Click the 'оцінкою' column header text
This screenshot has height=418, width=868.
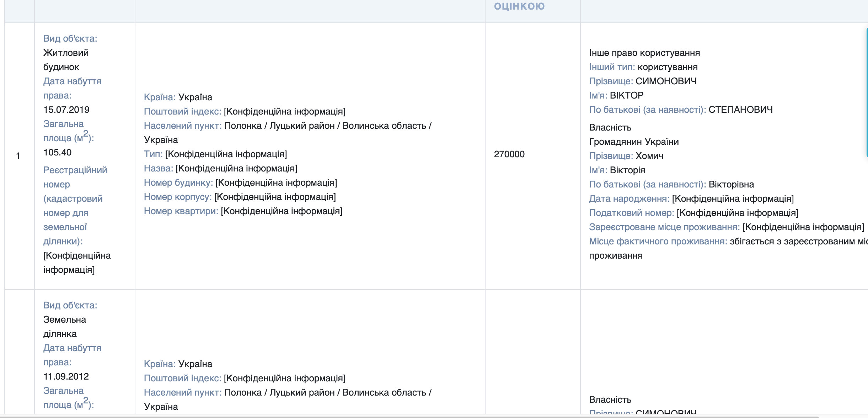519,6
